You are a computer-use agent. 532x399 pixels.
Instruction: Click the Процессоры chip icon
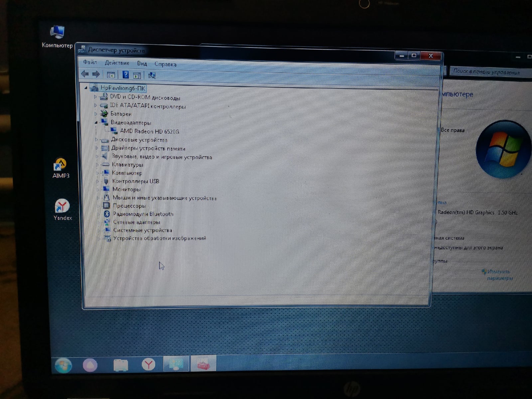pyautogui.click(x=106, y=206)
